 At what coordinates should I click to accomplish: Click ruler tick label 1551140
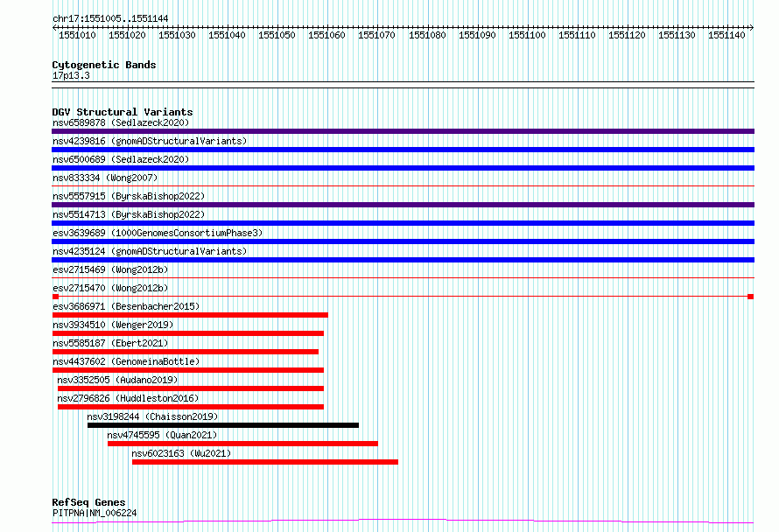pos(726,35)
